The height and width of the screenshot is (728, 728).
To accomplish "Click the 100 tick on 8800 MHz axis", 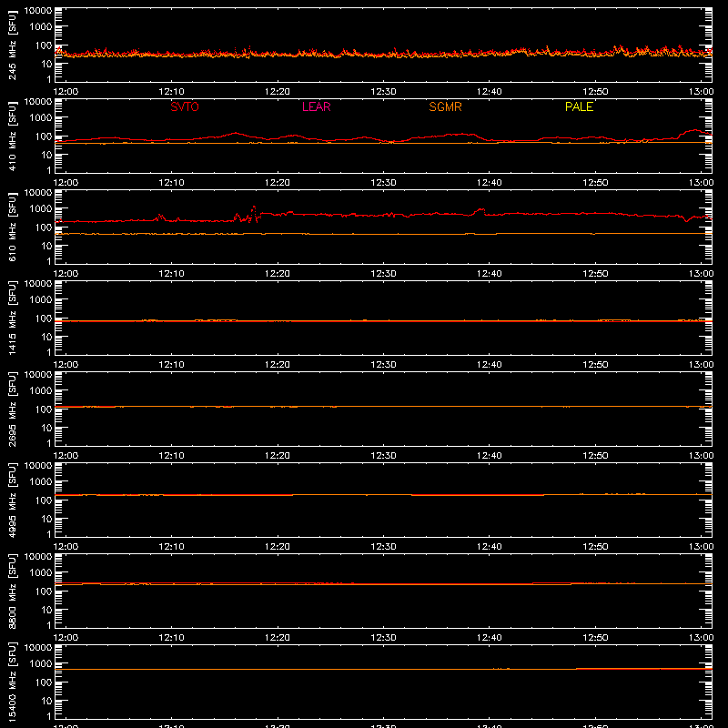I will (44, 591).
